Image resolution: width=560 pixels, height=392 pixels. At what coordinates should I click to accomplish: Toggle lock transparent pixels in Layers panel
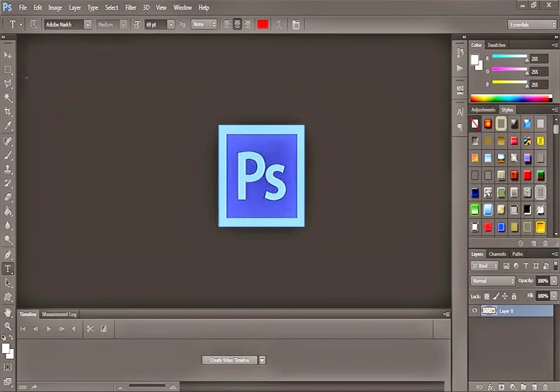486,296
